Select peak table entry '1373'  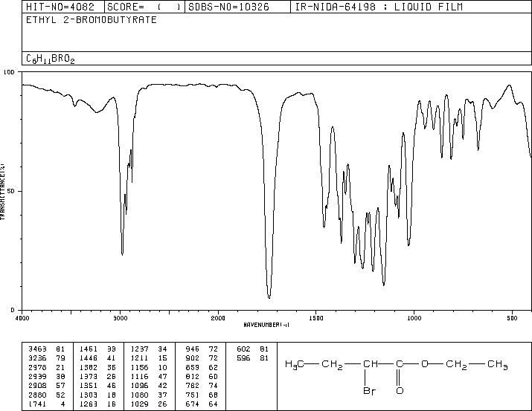click(89, 376)
